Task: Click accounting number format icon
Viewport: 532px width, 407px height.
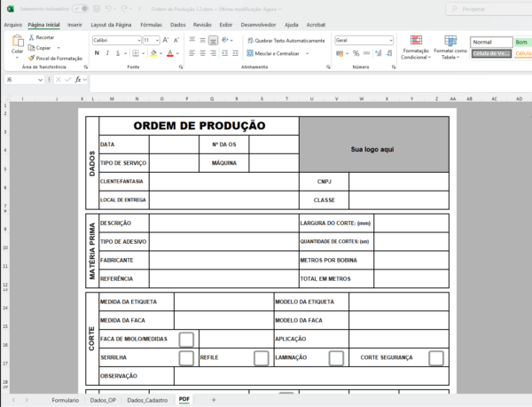Action: tap(340, 53)
